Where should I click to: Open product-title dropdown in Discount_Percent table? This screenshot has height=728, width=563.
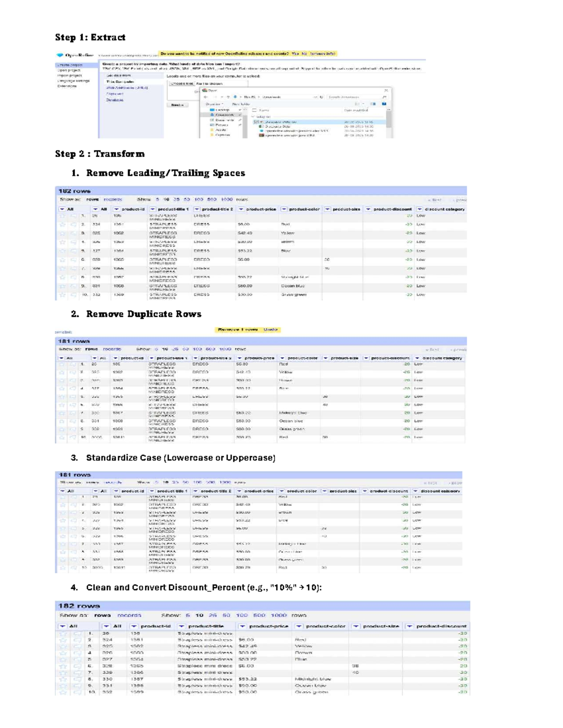point(181,626)
